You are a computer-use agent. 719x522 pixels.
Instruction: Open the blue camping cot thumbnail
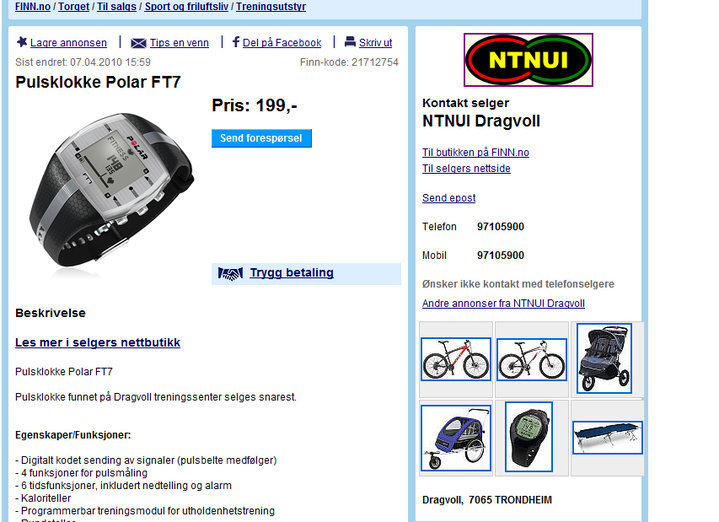[x=608, y=438]
